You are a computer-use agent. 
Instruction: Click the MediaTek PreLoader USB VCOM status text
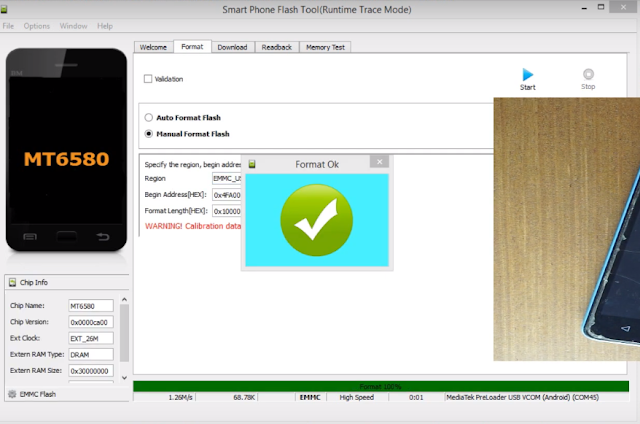(x=522, y=397)
